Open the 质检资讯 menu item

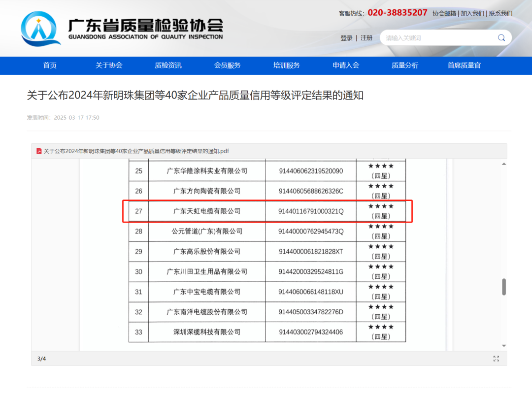168,66
